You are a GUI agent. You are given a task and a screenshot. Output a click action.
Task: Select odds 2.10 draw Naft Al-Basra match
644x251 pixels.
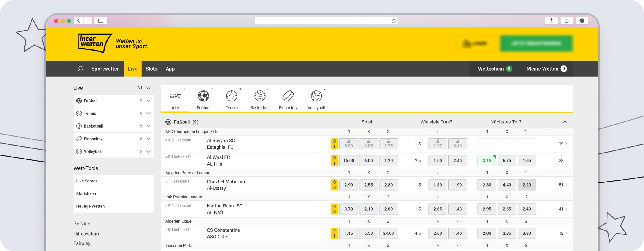(x=368, y=209)
